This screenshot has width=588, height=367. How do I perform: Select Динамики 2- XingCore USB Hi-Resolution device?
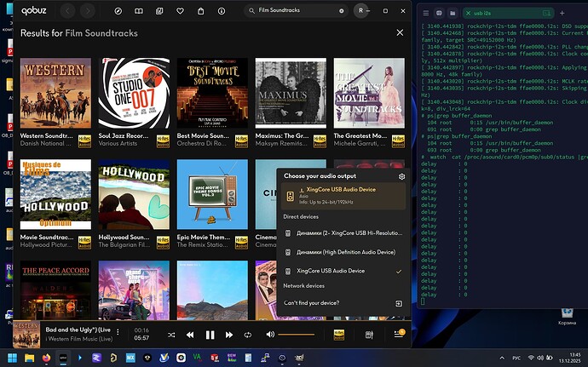[343, 233]
